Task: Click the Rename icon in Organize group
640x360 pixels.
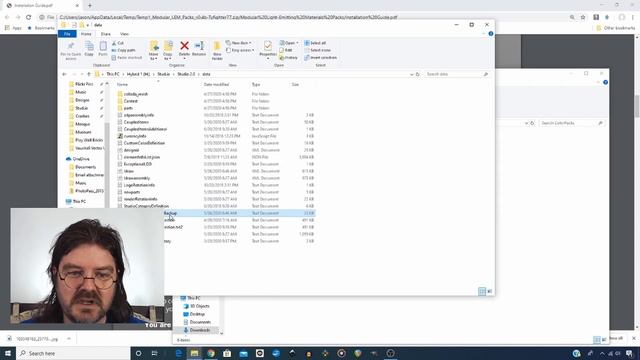Action: pyautogui.click(x=199, y=46)
